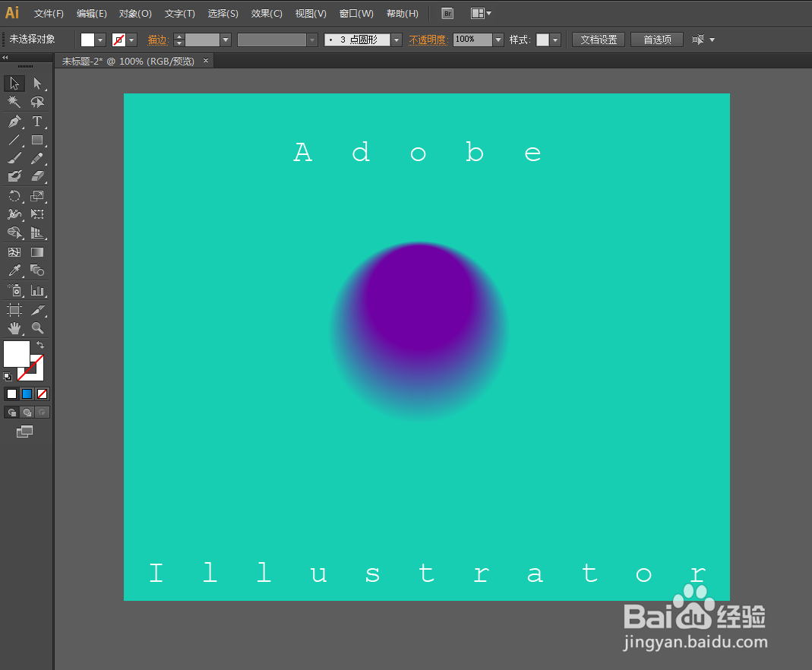Set fill mode to None
The image size is (812, 670).
pyautogui.click(x=42, y=394)
